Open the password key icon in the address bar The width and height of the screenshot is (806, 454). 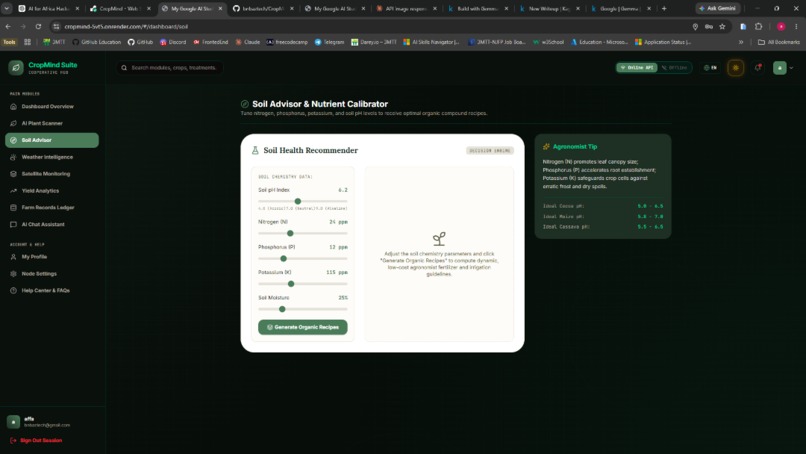(x=709, y=26)
